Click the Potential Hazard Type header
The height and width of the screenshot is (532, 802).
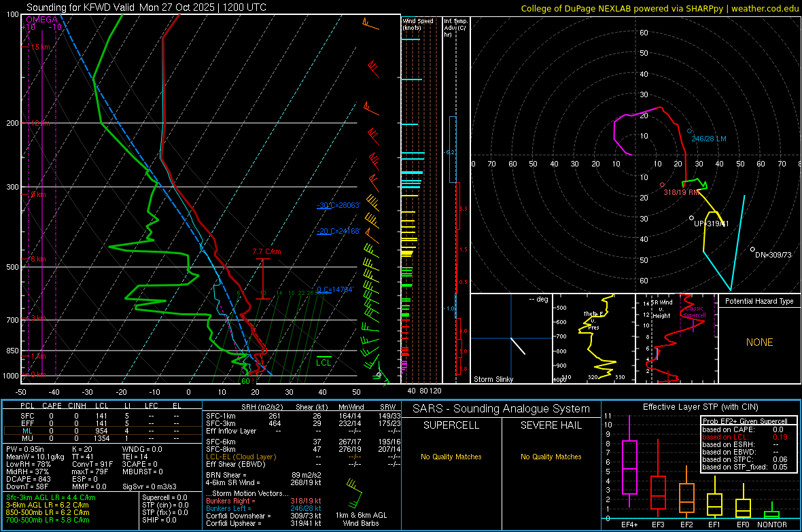(x=759, y=301)
